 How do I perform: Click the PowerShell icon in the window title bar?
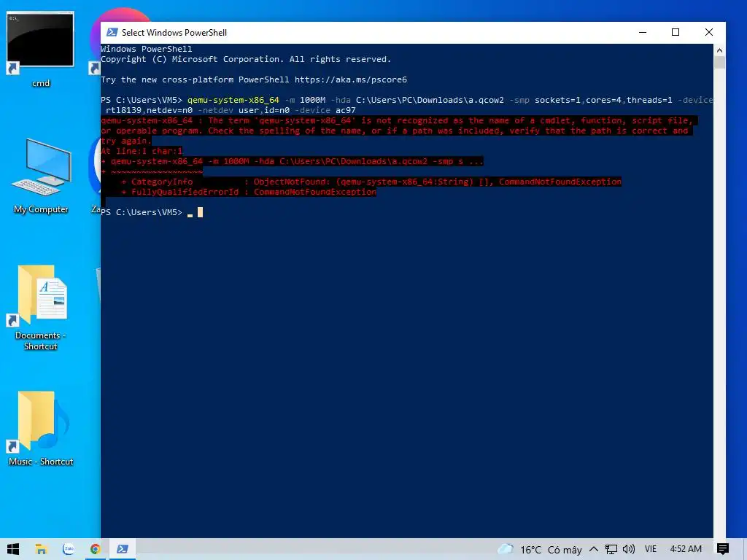112,32
